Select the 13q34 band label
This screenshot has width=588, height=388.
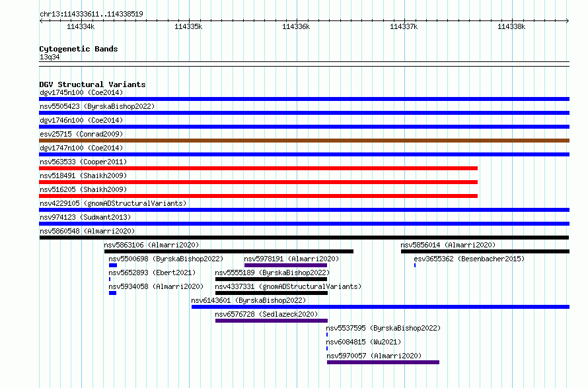point(50,57)
